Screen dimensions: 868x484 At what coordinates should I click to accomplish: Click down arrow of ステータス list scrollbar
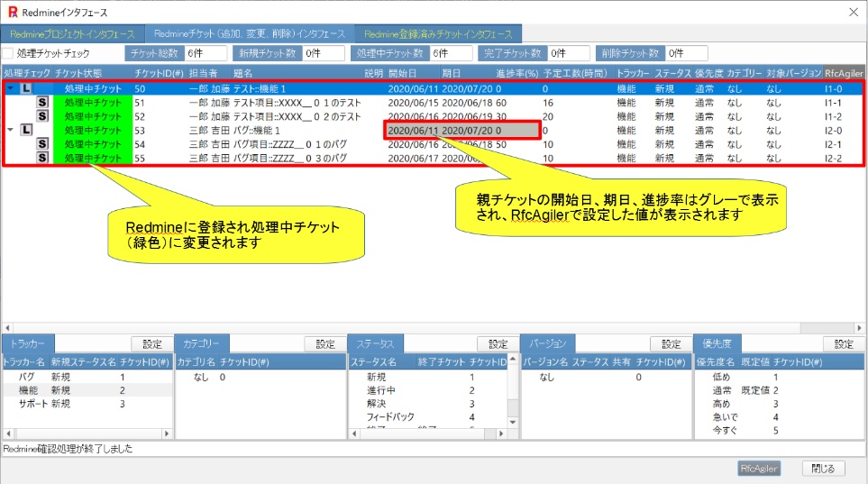coord(513,422)
